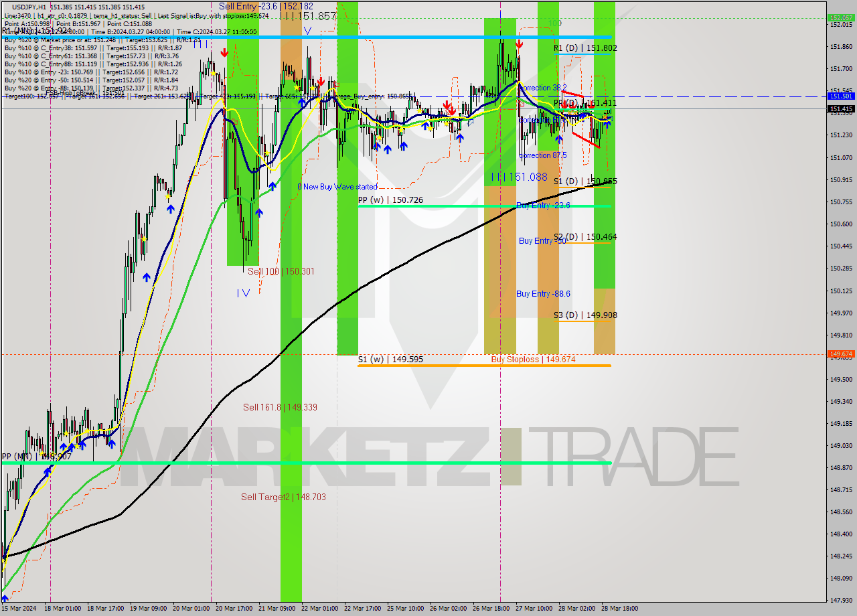Click the 'Sell Target2 | 148.703' label
The height and width of the screenshot is (616, 857).
click(x=283, y=497)
